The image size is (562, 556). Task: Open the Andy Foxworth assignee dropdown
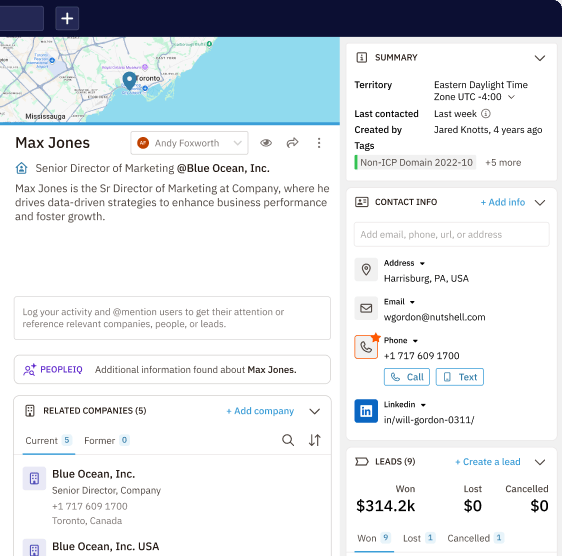(x=189, y=143)
